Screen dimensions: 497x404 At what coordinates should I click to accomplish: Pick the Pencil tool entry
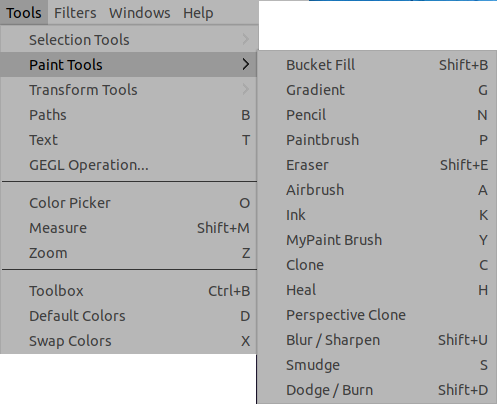[x=377, y=115]
